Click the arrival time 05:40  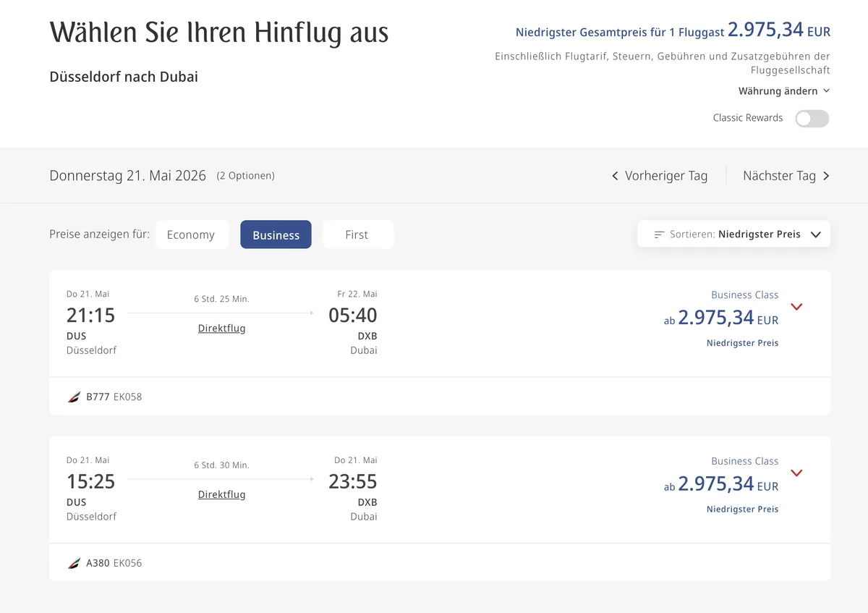[353, 316]
